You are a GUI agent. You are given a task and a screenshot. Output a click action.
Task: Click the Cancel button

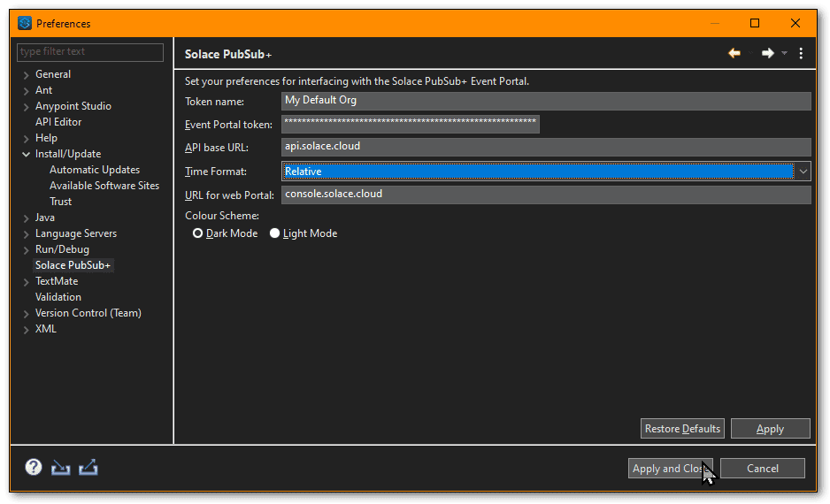click(x=763, y=468)
